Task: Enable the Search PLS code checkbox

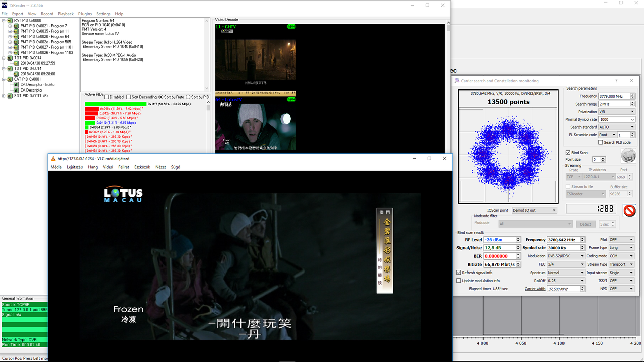Action: (x=601, y=142)
